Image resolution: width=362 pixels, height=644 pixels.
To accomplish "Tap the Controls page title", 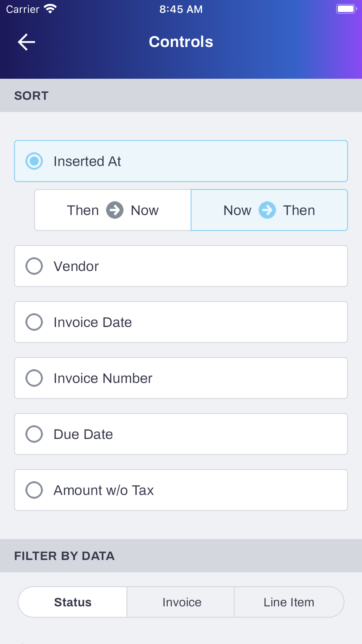I will (181, 42).
